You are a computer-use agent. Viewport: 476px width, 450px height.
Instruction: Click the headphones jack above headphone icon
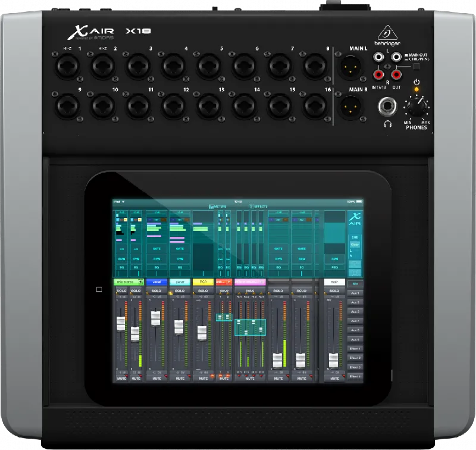[388, 108]
